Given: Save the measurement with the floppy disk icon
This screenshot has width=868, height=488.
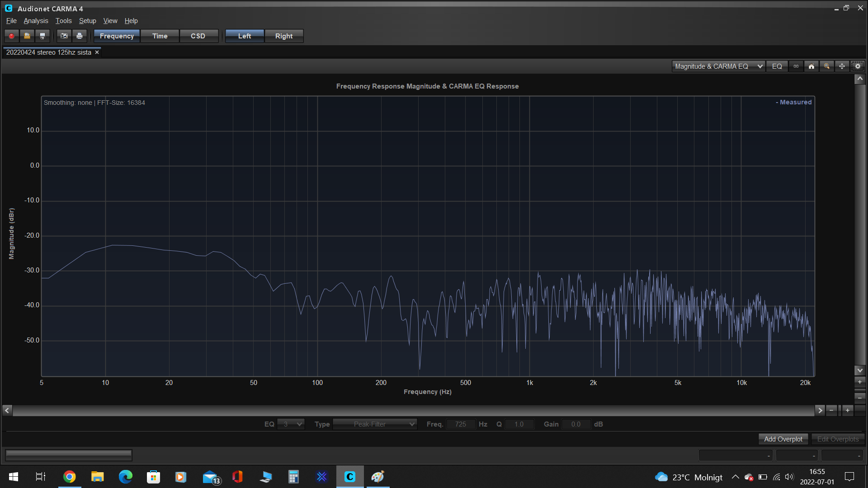Looking at the screenshot, I should point(42,36).
